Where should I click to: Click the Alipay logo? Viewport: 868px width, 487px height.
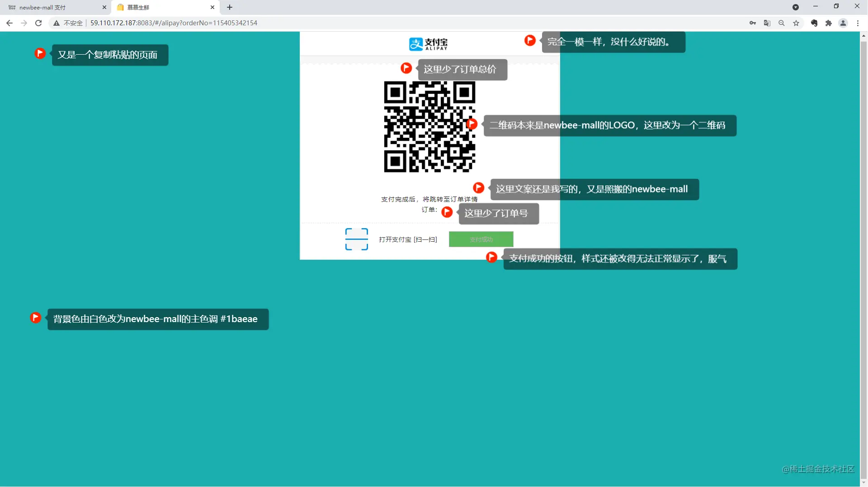pos(428,44)
